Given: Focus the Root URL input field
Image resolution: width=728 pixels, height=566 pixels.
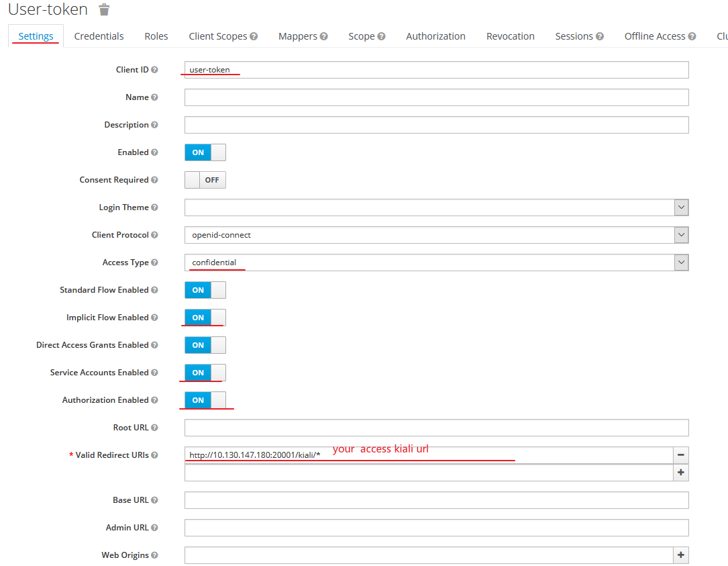Looking at the screenshot, I should click(436, 428).
